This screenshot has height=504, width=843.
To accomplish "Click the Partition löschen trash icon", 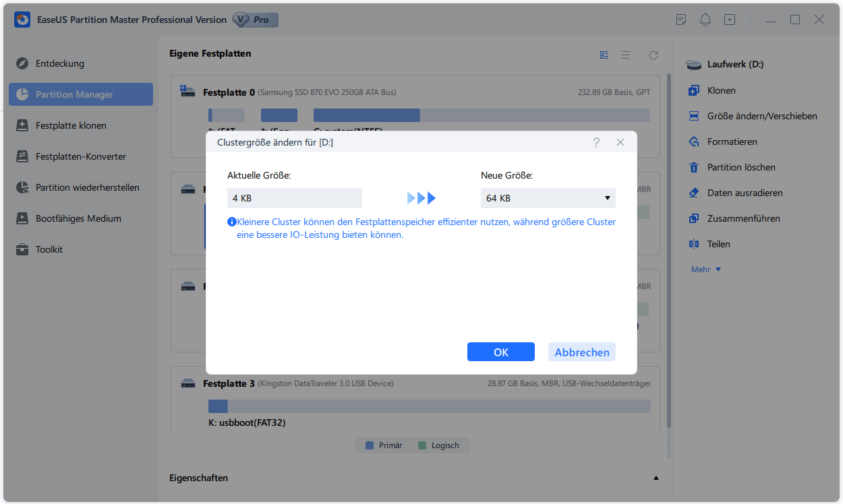I will [x=693, y=167].
